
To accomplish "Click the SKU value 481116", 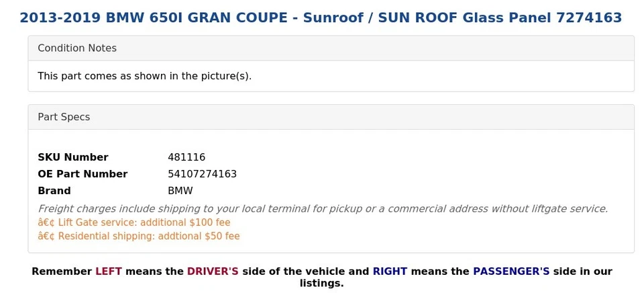I will tap(186, 157).
